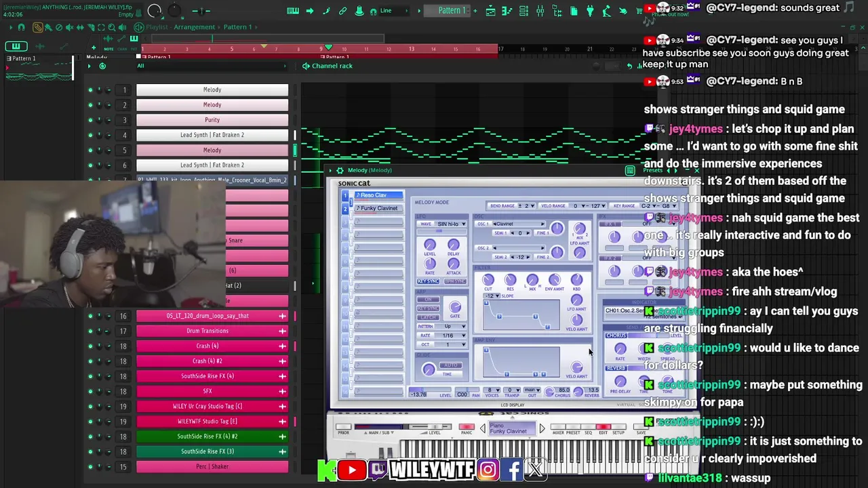Open the Melody plugin gear settings
Screen dimensions: 868x488
[x=340, y=171]
